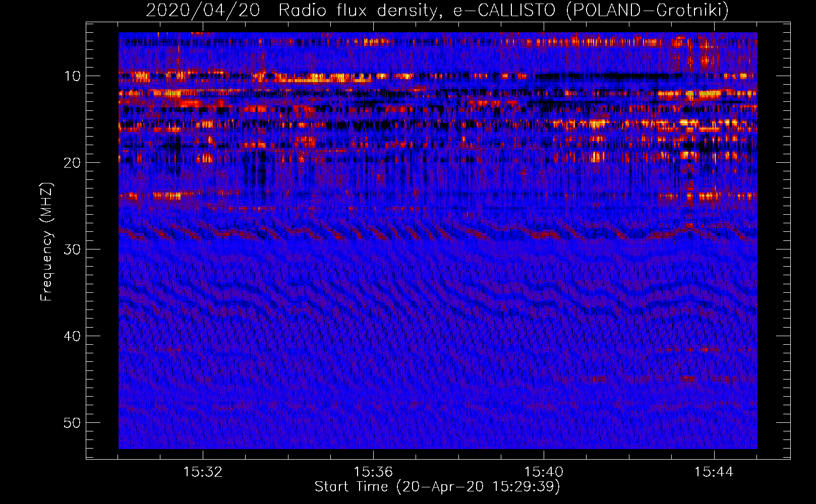Click the time tick label '15:32'
Screen dimensions: 816x504
[203, 472]
